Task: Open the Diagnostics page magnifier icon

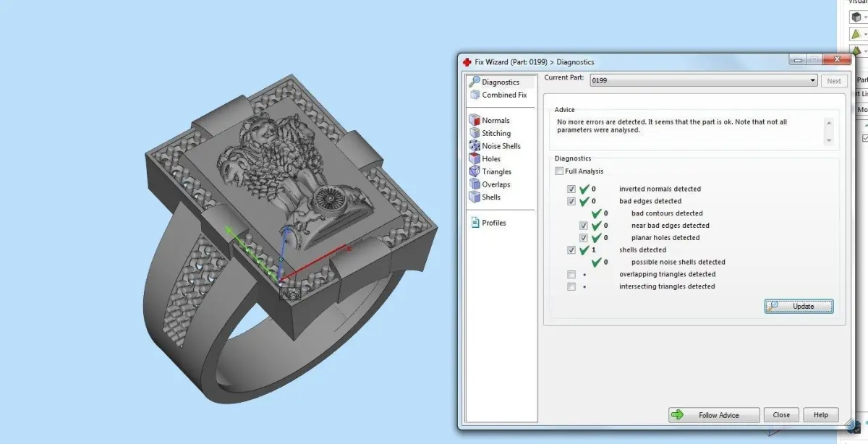Action: point(475,82)
